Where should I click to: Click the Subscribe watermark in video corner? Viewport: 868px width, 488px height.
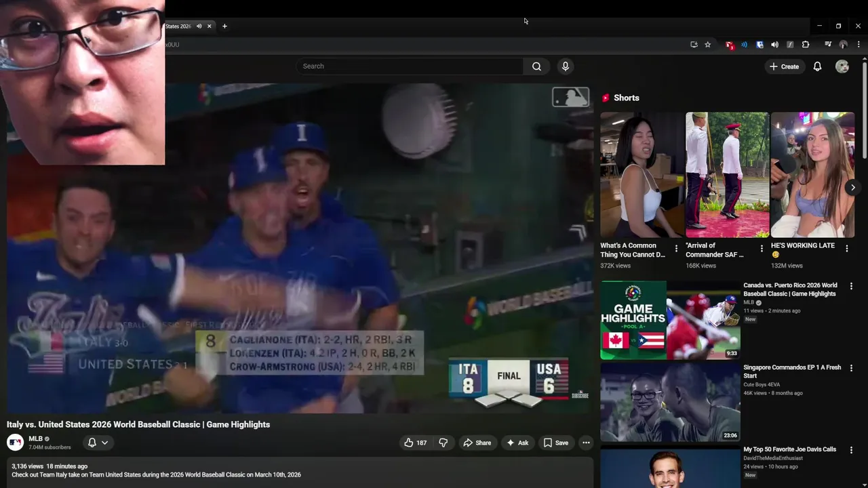(580, 394)
